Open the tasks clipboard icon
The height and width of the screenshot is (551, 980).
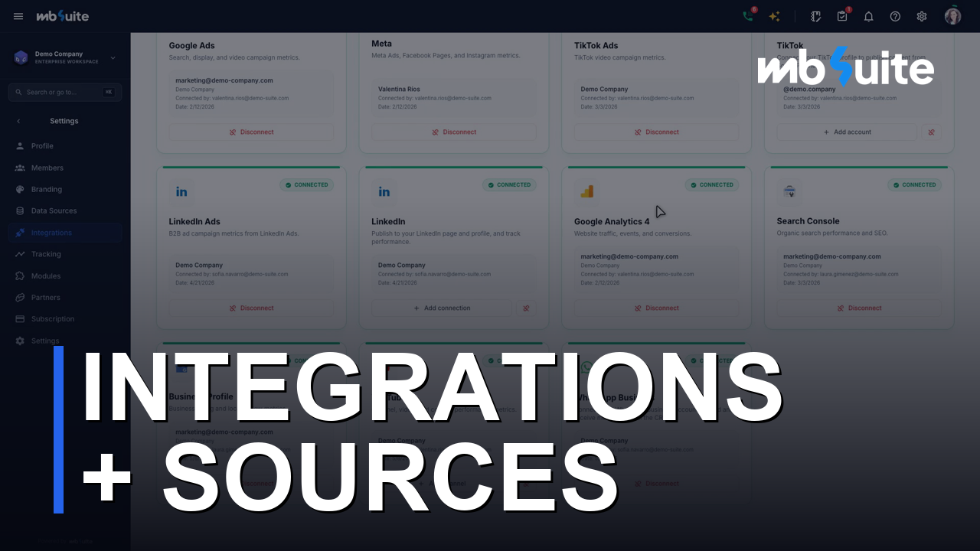click(842, 16)
